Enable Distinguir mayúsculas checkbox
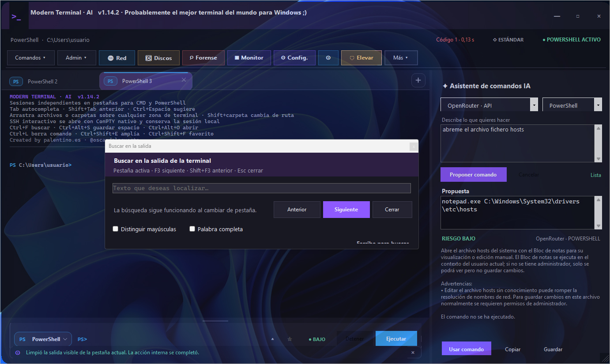 coord(116,229)
